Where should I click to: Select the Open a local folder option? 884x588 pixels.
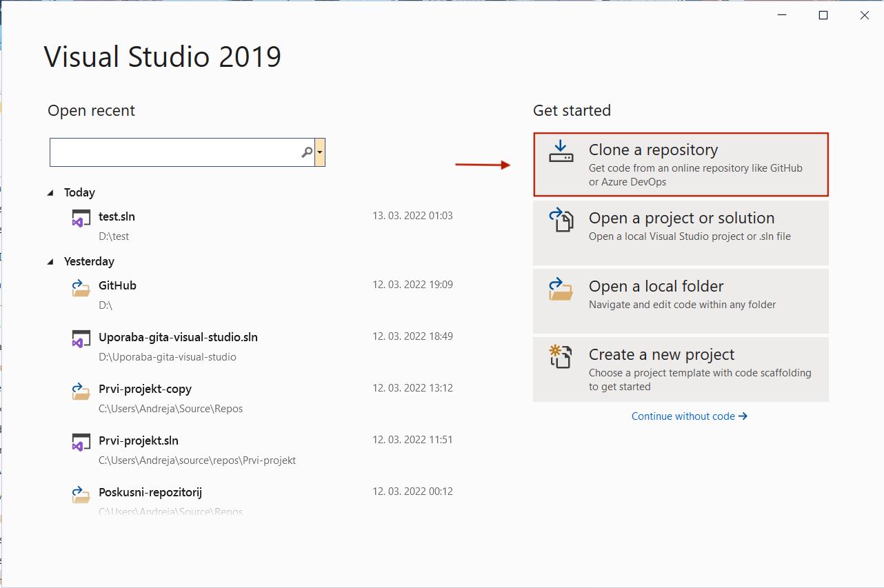pyautogui.click(x=681, y=301)
